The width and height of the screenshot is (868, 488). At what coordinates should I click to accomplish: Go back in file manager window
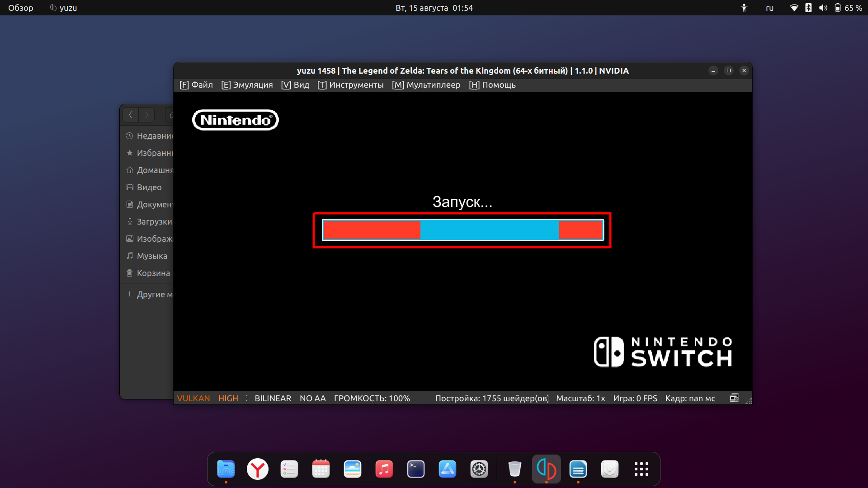(131, 115)
